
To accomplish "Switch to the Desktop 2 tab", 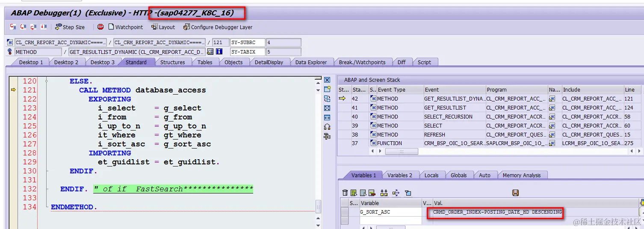I will point(66,62).
